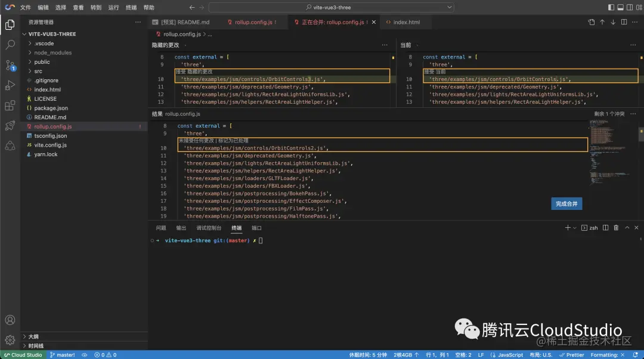This screenshot has width=644, height=359.
Task: Open the command center search dropdown
Action: pyautogui.click(x=450, y=7)
